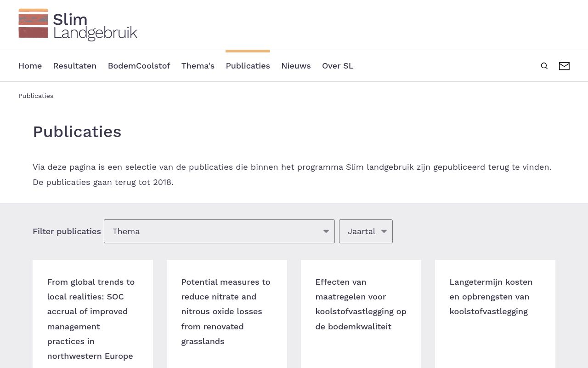Go to the Home menu item
The width and height of the screenshot is (588, 368).
click(x=30, y=66)
